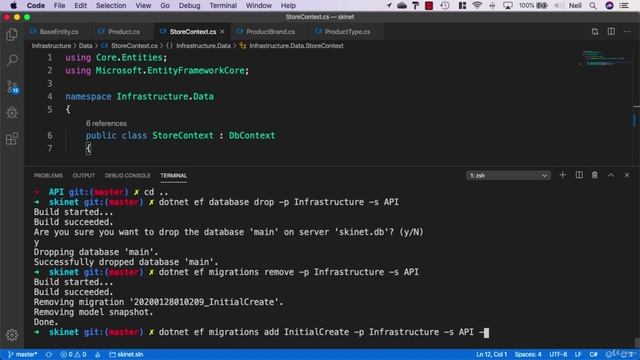Open the File menu
This screenshot has width=640, height=360.
(x=59, y=5)
